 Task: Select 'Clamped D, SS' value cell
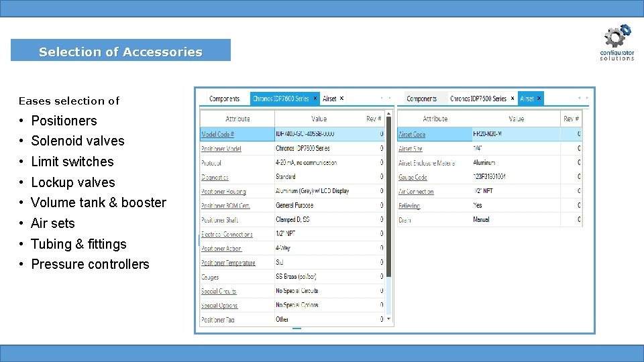pyautogui.click(x=292, y=220)
